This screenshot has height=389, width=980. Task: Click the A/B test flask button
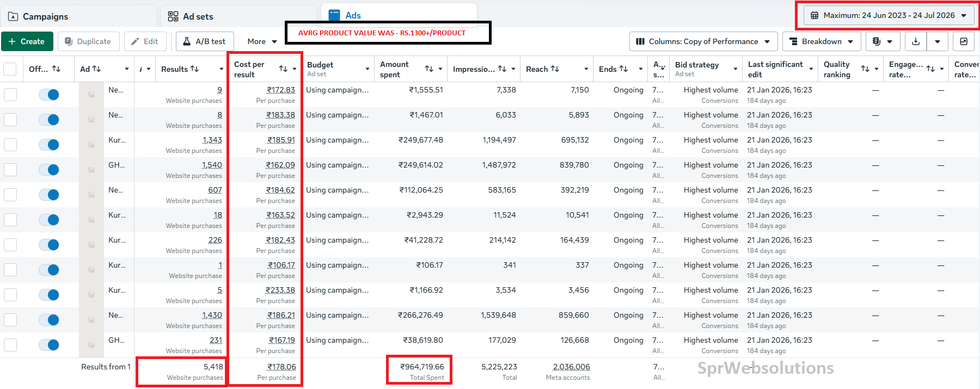click(205, 41)
